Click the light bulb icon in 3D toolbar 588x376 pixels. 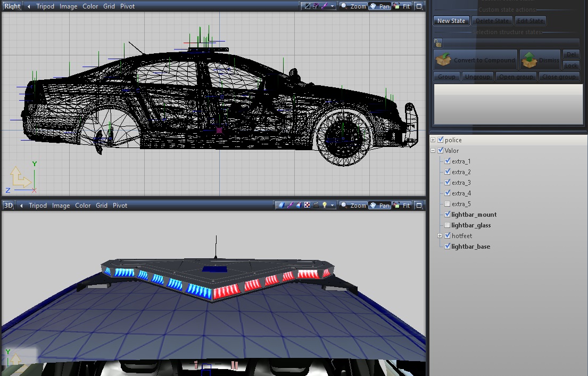click(324, 206)
